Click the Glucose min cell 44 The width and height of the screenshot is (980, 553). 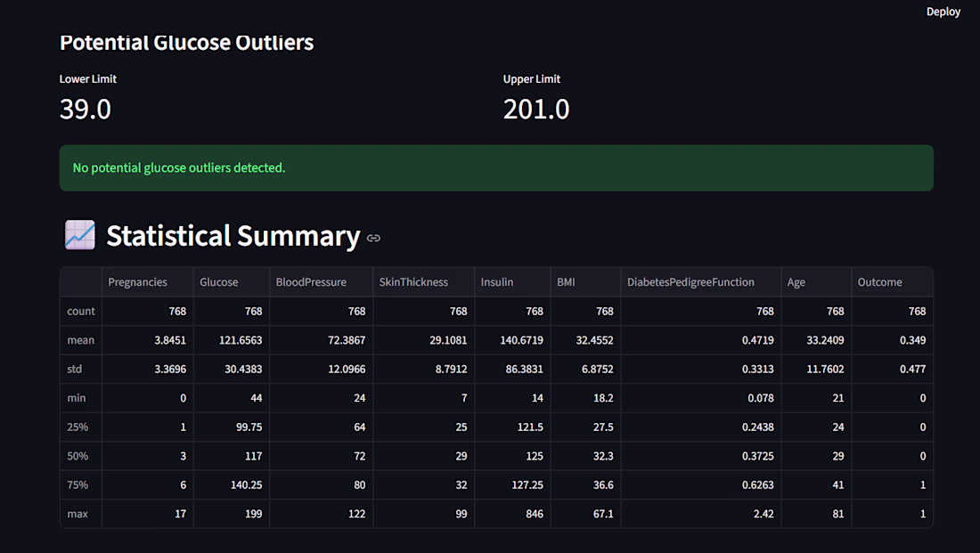coord(232,398)
